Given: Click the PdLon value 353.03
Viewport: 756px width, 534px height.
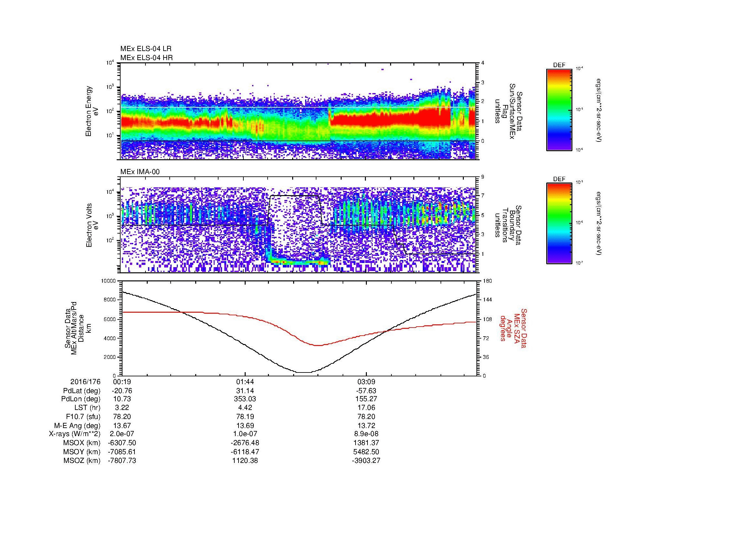Looking at the screenshot, I should click(x=245, y=399).
